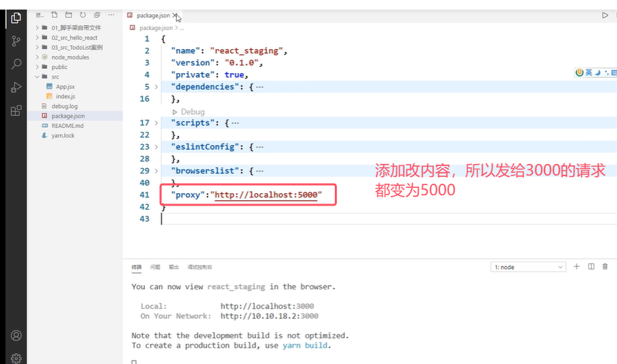The image size is (617, 364).
Task: Click the "react_staging" name value
Action: [x=247, y=51]
